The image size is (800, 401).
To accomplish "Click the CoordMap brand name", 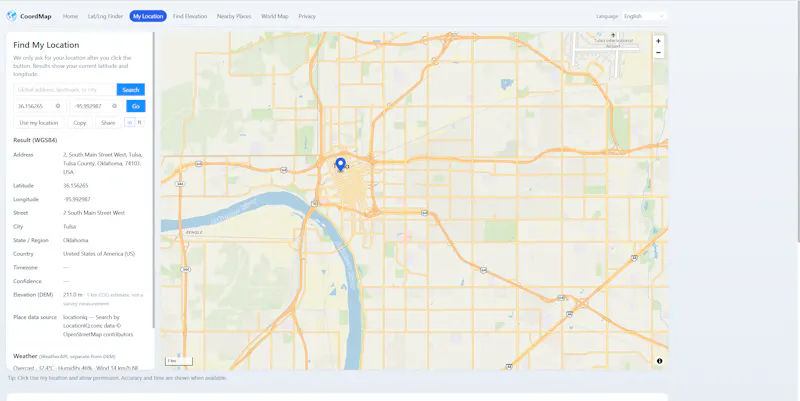I will tap(36, 16).
